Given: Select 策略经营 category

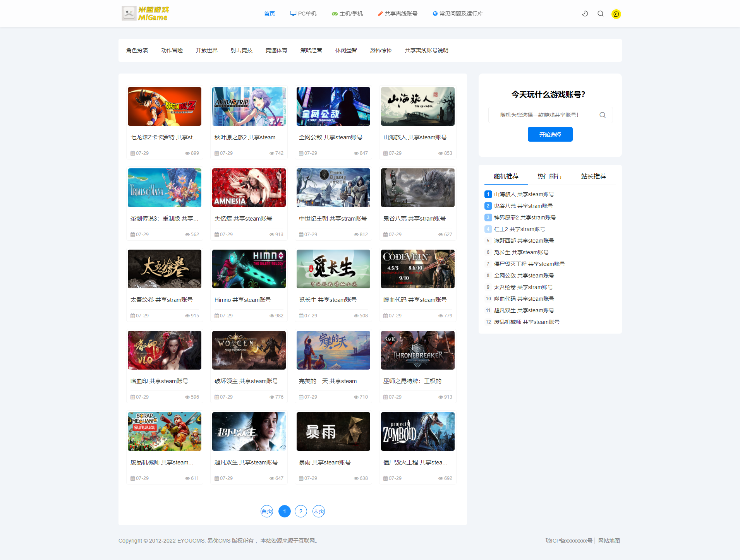Looking at the screenshot, I should coord(311,50).
